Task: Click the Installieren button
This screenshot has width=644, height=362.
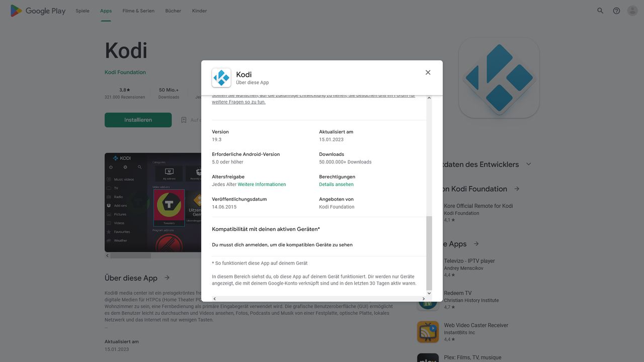Action: (138, 120)
